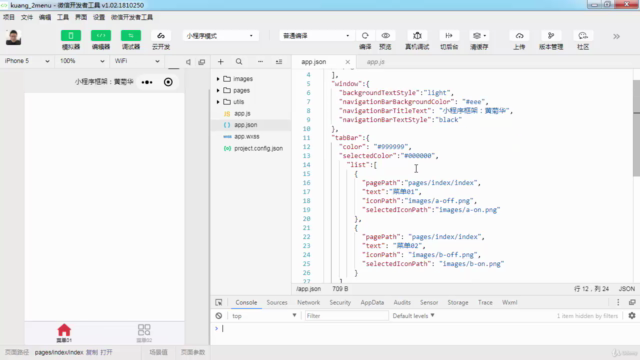Click the clear console icon

219,316
